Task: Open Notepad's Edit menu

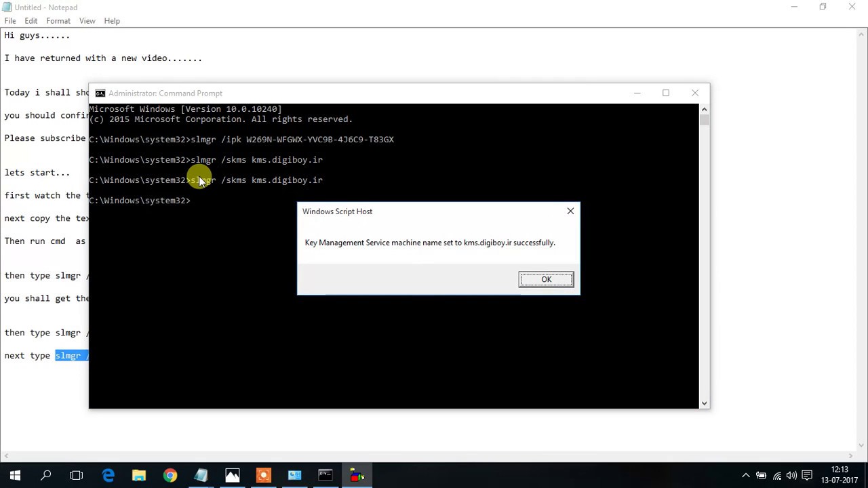Action: (31, 21)
